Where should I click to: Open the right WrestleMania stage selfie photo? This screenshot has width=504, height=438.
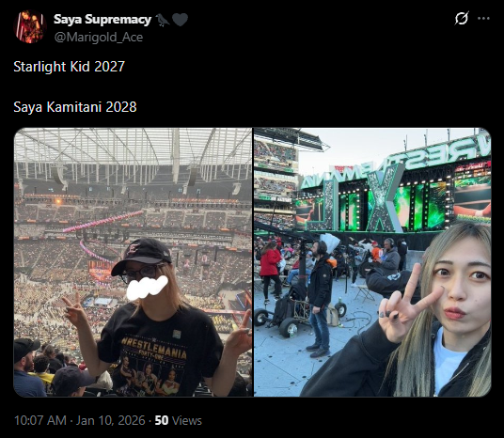pos(372,262)
